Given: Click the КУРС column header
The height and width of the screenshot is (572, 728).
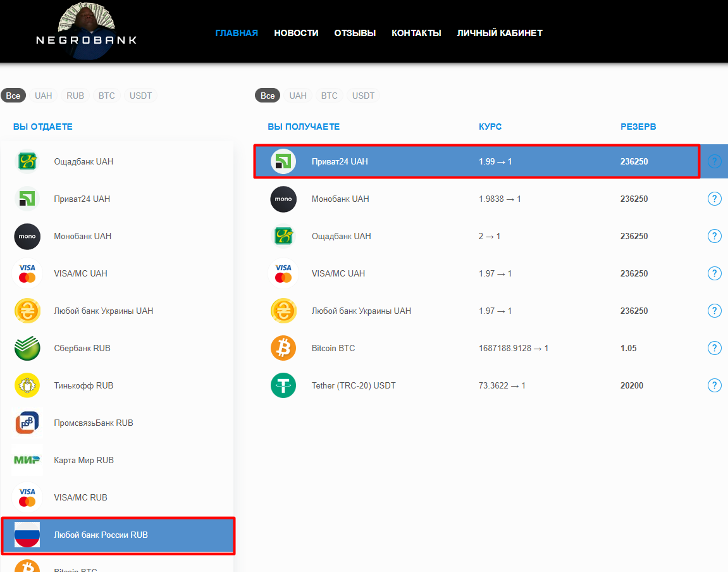Looking at the screenshot, I should coord(490,127).
